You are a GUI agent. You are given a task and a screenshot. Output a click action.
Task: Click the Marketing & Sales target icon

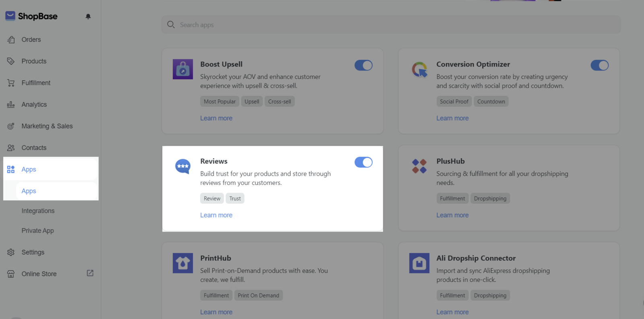(11, 126)
